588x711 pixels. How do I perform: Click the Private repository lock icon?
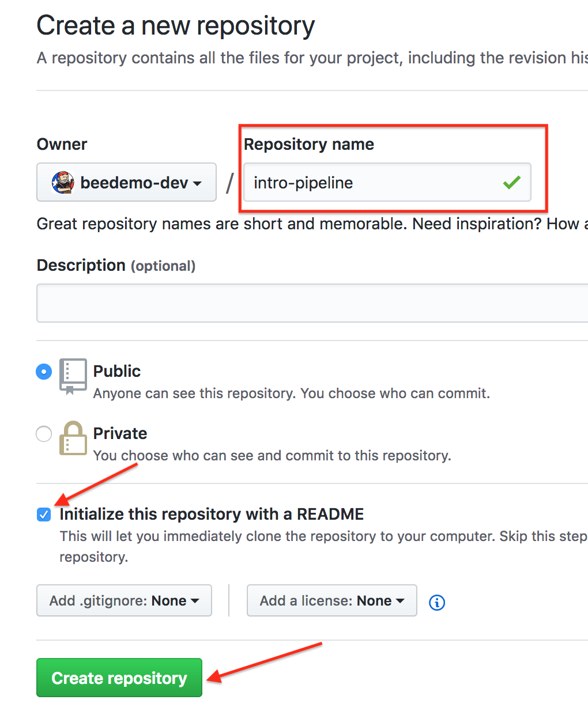click(73, 438)
